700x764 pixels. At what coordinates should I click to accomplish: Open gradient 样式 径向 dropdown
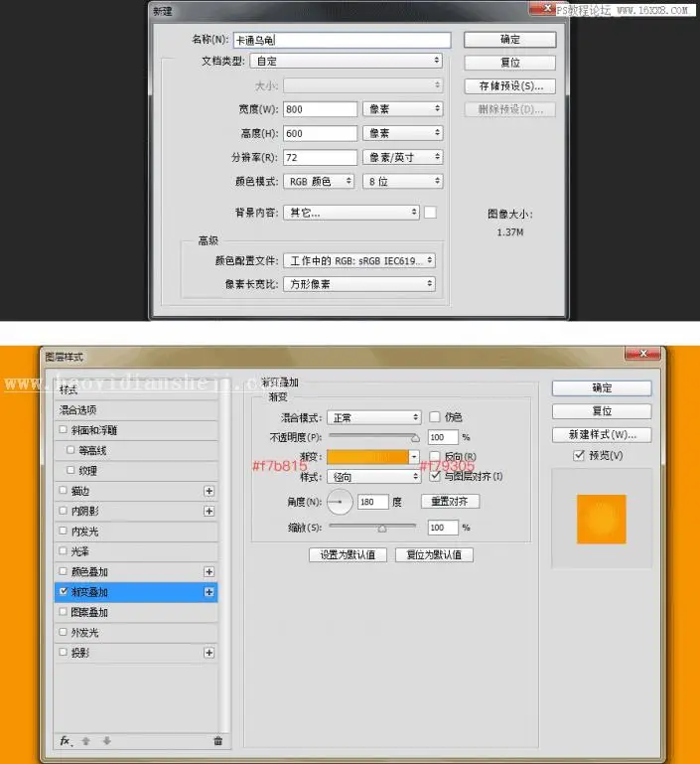(x=373, y=477)
